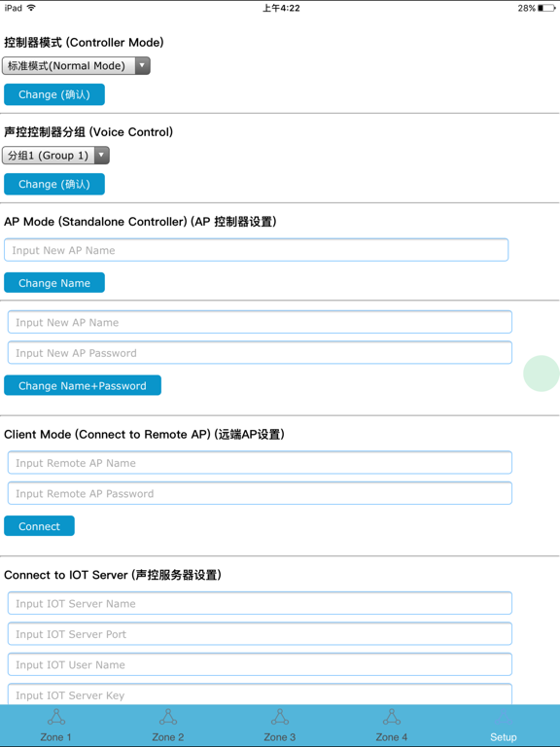This screenshot has height=747, width=560.
Task: Tap the Connect button
Action: coord(39,526)
